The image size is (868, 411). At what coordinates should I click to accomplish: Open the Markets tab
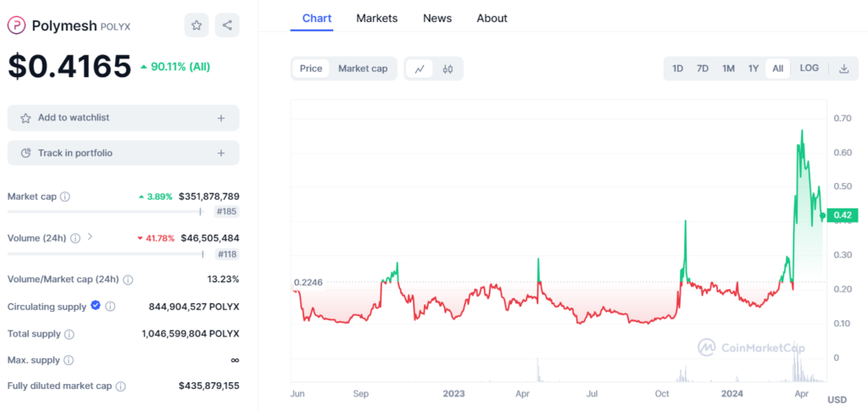(x=376, y=18)
